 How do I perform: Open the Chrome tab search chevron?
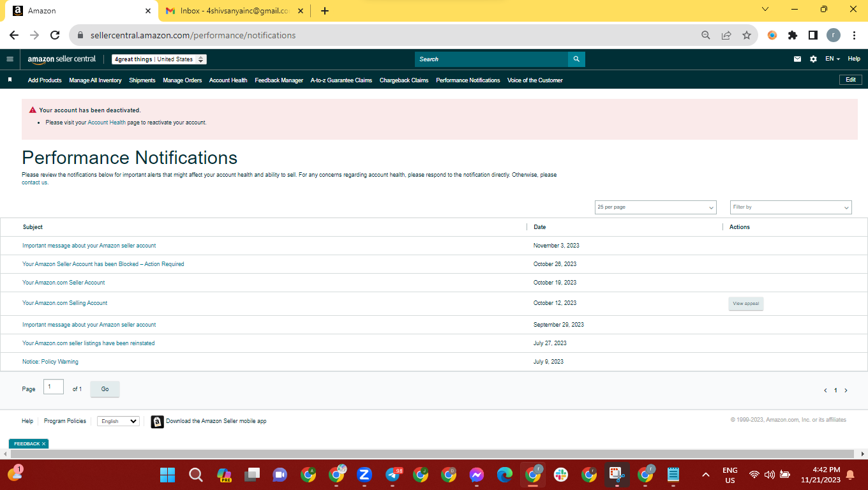765,10
